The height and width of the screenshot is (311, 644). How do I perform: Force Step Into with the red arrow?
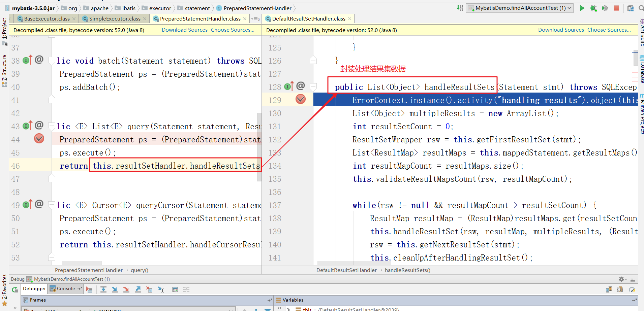126,289
